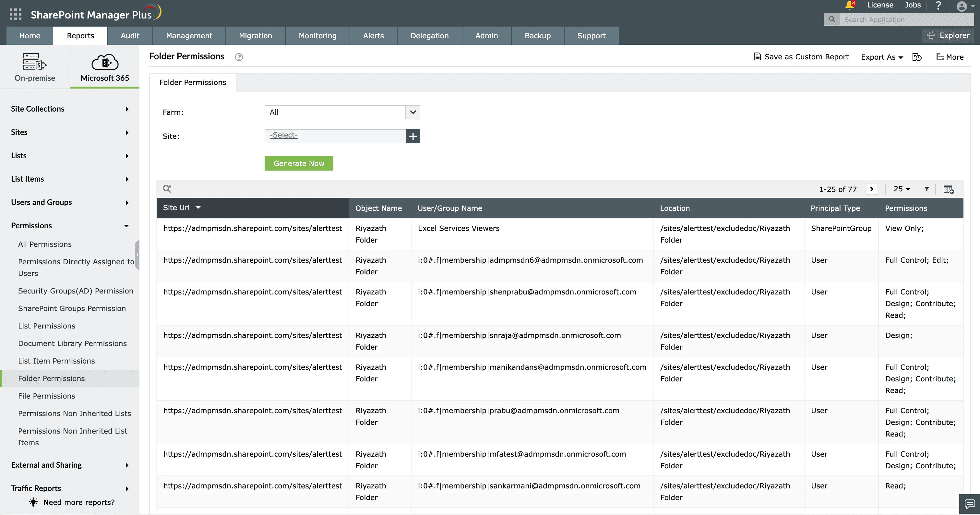980x515 pixels.
Task: Open the Jobs link
Action: click(913, 5)
